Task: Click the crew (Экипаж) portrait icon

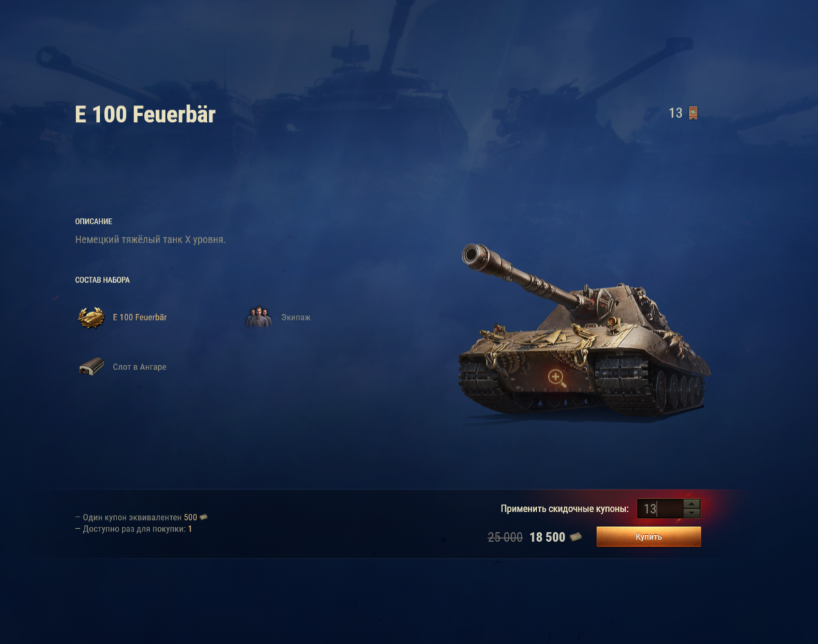Action: pos(259,318)
